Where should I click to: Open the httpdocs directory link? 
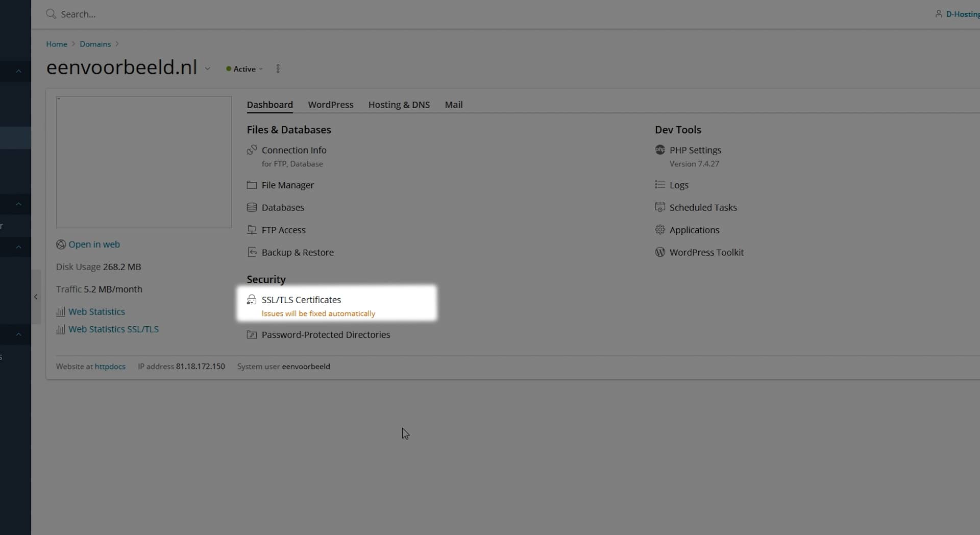(x=110, y=367)
